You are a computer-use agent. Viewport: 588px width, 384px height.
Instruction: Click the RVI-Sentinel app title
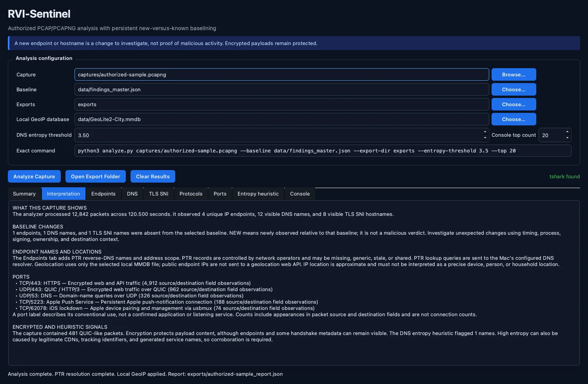point(39,14)
